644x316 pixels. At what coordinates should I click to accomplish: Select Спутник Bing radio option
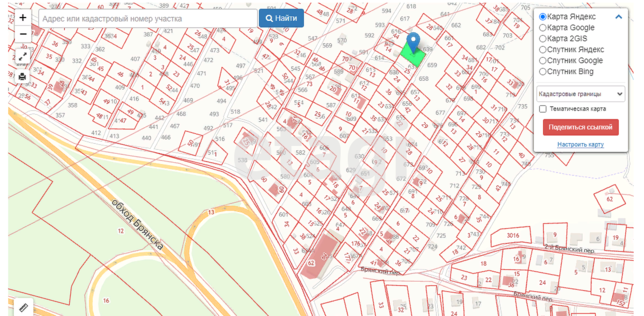coord(543,72)
